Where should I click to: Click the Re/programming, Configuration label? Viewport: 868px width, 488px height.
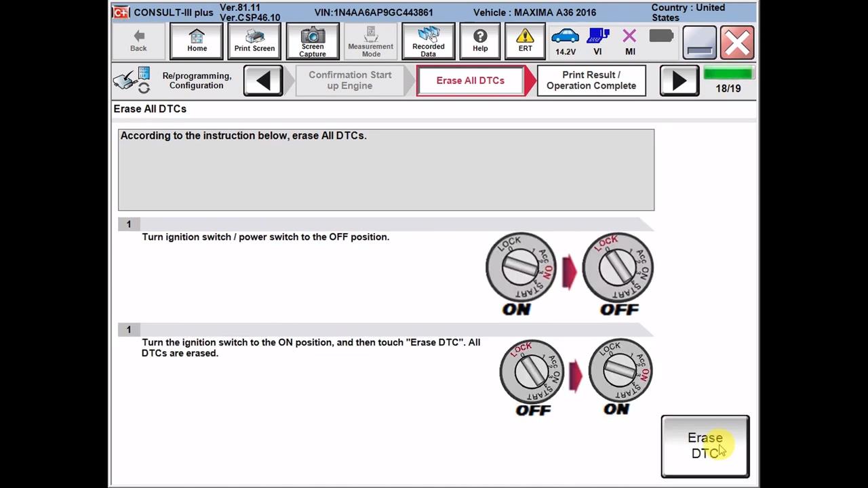(x=197, y=81)
